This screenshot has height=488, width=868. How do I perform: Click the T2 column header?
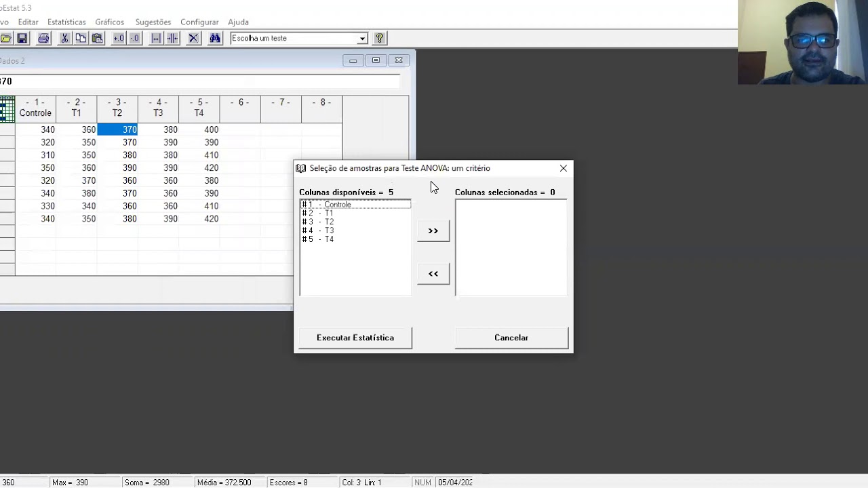click(x=117, y=108)
